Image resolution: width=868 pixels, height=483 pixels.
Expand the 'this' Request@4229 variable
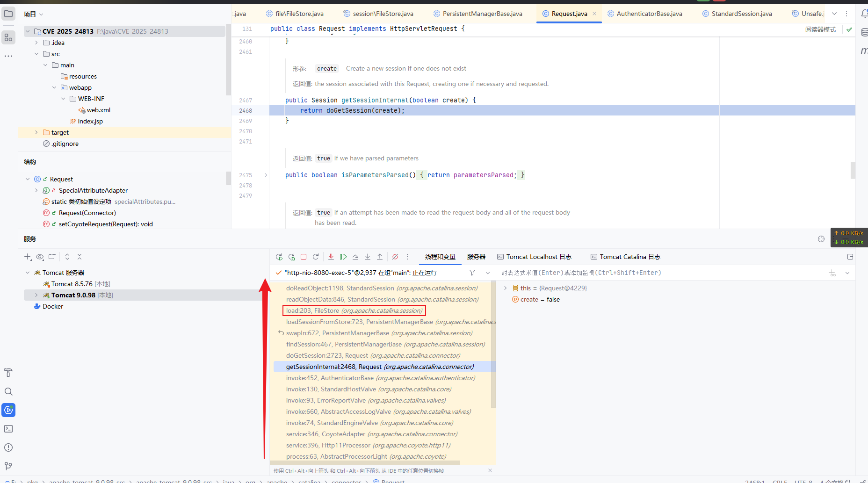pos(505,288)
